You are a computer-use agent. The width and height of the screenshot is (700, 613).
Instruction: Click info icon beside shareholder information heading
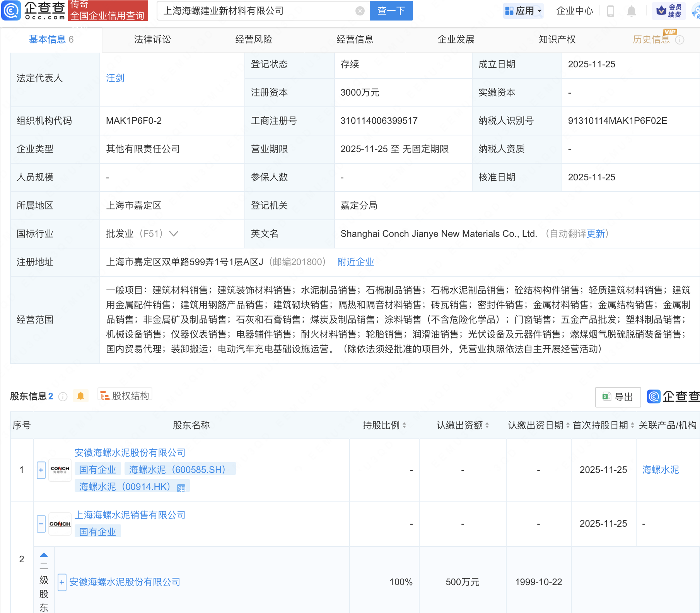click(63, 397)
